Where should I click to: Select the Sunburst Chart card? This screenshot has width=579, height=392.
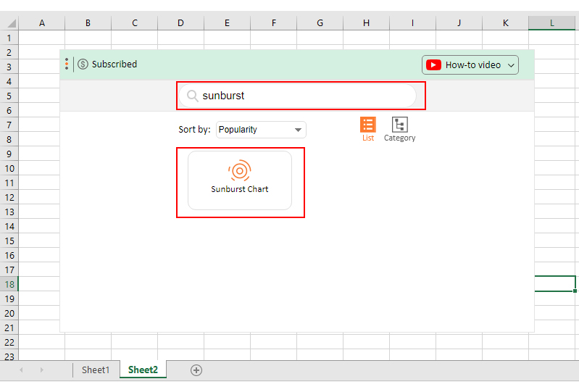pyautogui.click(x=240, y=180)
